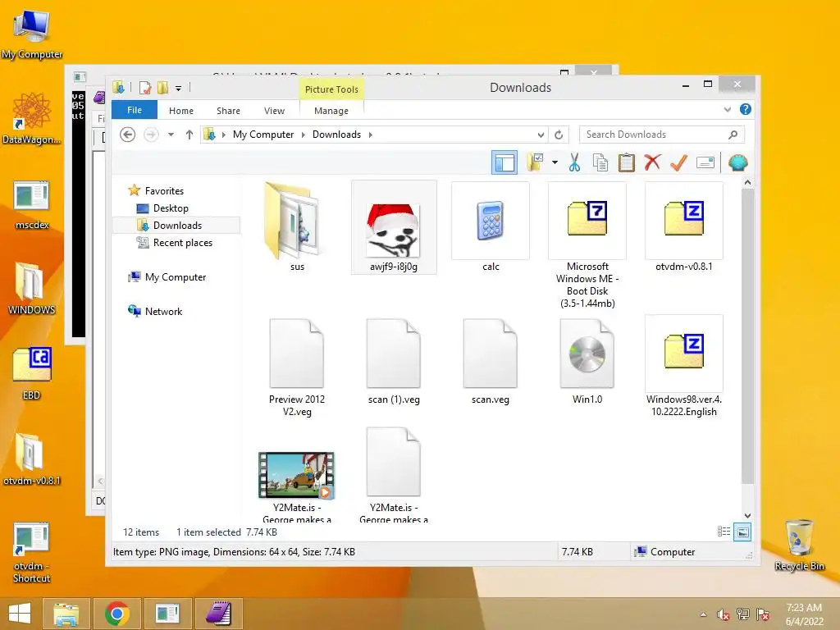
Task: Refresh the Downloads folder
Action: (x=559, y=135)
